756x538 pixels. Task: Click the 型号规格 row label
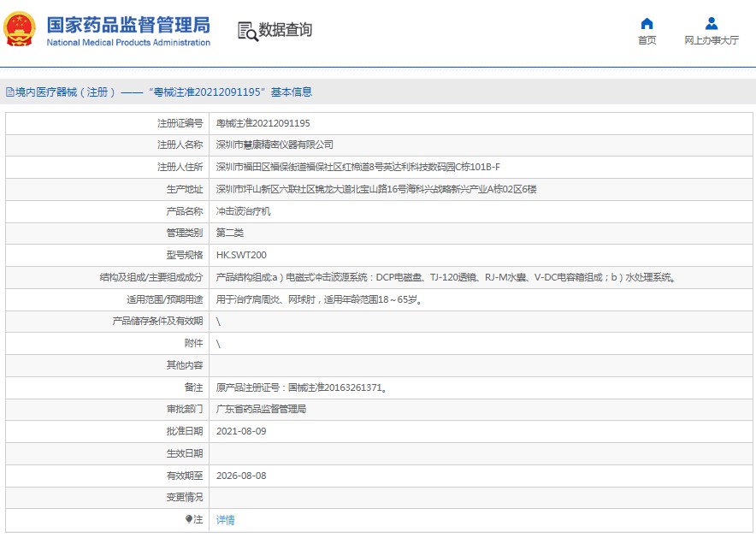point(185,255)
